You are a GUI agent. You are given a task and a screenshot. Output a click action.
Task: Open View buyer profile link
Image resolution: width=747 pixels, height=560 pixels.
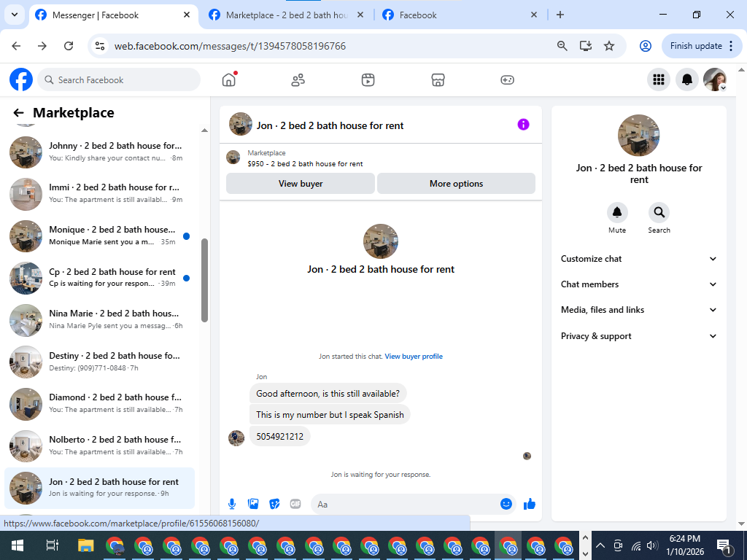pos(414,356)
